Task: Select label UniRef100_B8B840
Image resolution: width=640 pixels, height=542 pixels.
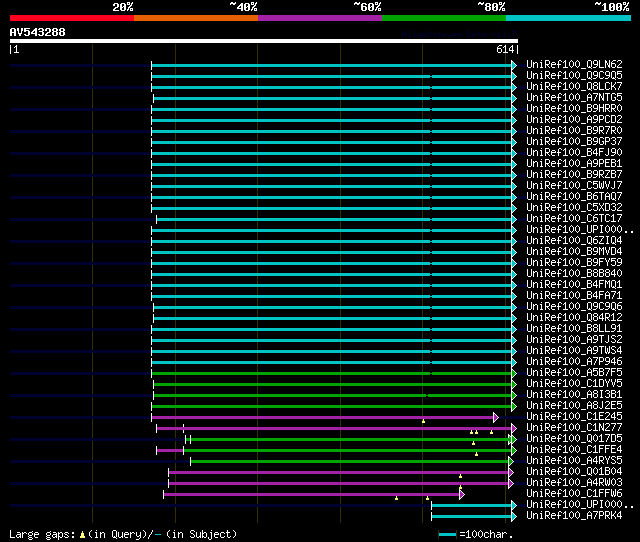Action: click(x=574, y=274)
